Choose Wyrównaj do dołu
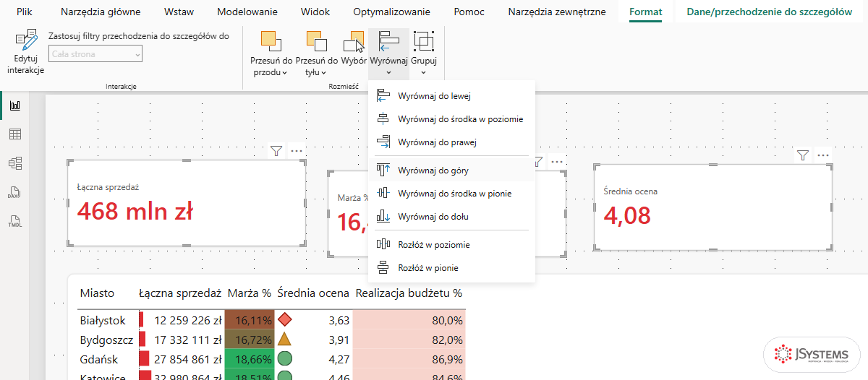This screenshot has width=868, height=380. point(451,217)
